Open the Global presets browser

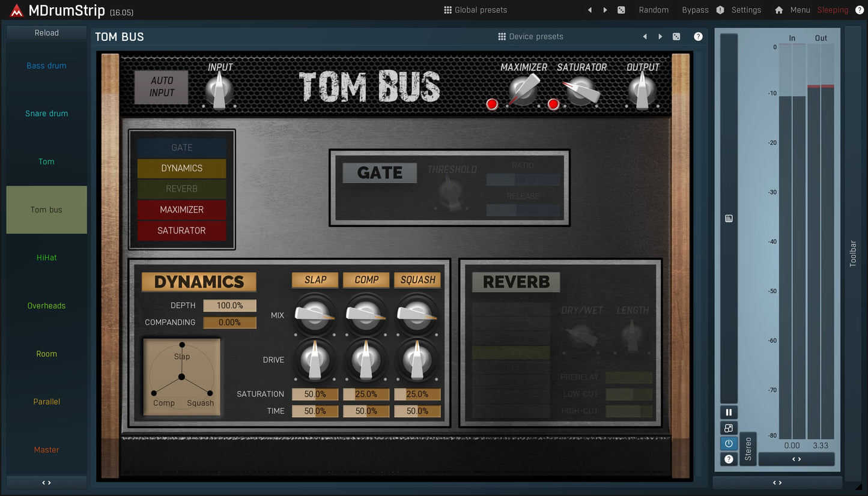coord(475,10)
